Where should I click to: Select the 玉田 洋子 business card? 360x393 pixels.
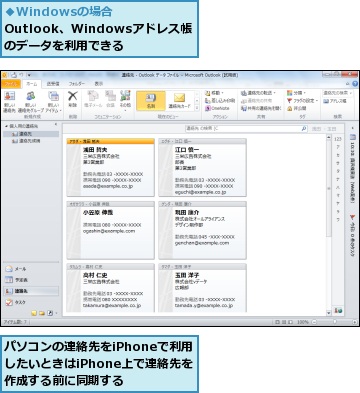pyautogui.click(x=202, y=288)
